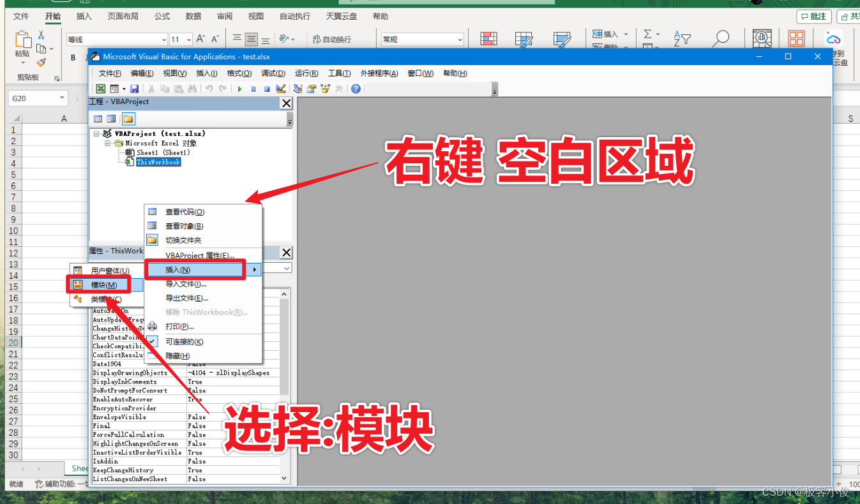The image size is (860, 504).
Task: Click the Break pause icon
Action: [x=253, y=89]
